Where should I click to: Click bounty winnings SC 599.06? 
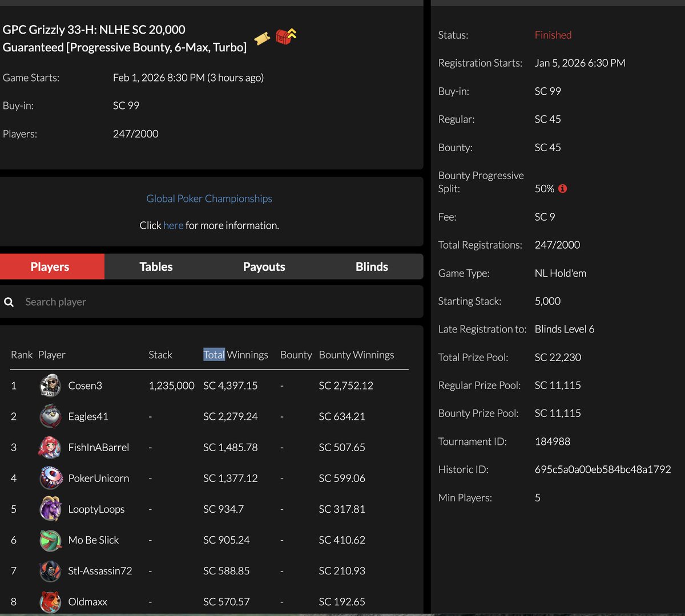click(342, 478)
